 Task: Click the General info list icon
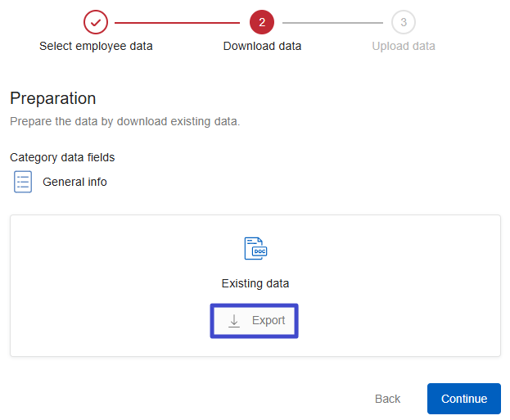(23, 182)
